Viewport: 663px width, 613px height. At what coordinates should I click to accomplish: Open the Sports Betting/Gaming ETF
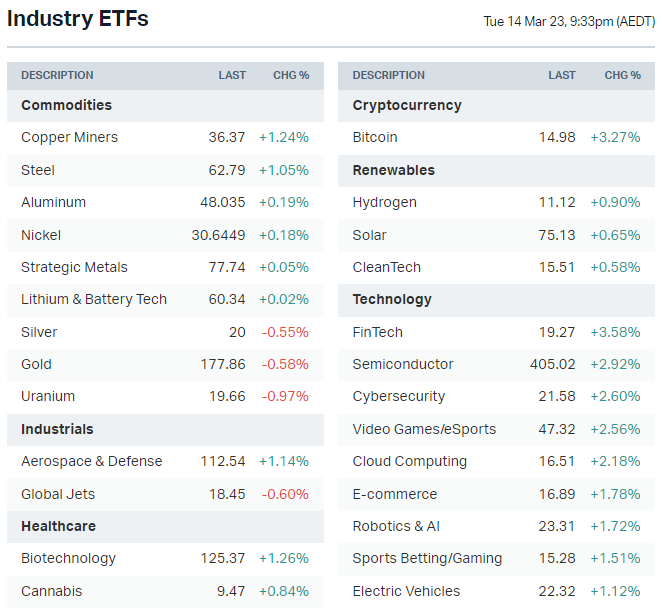[427, 558]
